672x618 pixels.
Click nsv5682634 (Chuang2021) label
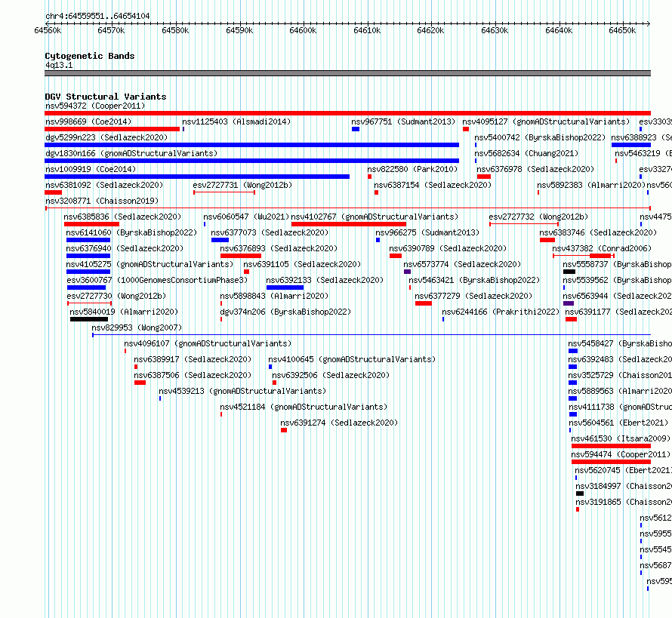(526, 153)
